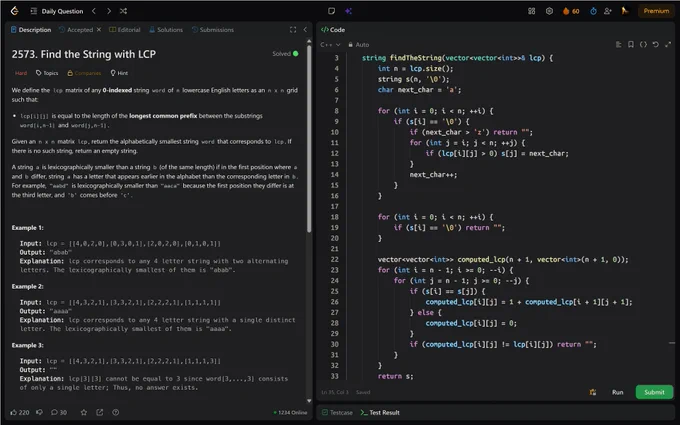Click the LeetCode logo icon
This screenshot has height=425, width=680.
[x=15, y=11]
